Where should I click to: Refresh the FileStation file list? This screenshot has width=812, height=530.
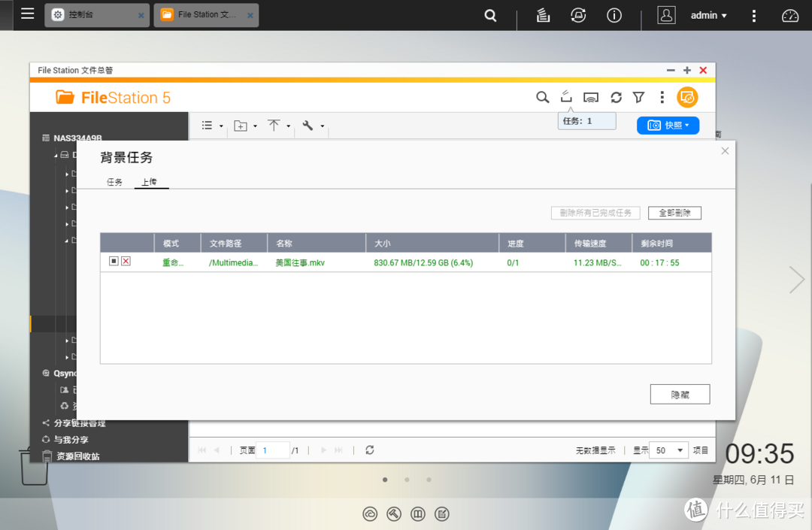[616, 97]
